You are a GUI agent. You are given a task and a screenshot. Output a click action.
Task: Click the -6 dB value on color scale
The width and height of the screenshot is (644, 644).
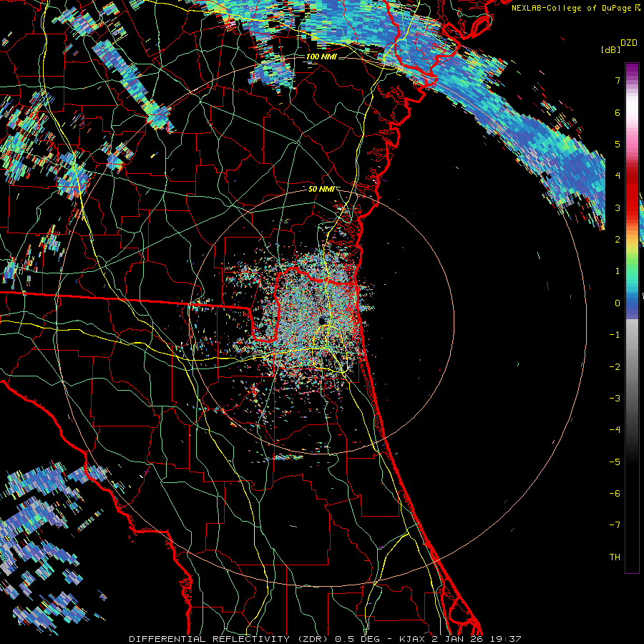(x=615, y=494)
